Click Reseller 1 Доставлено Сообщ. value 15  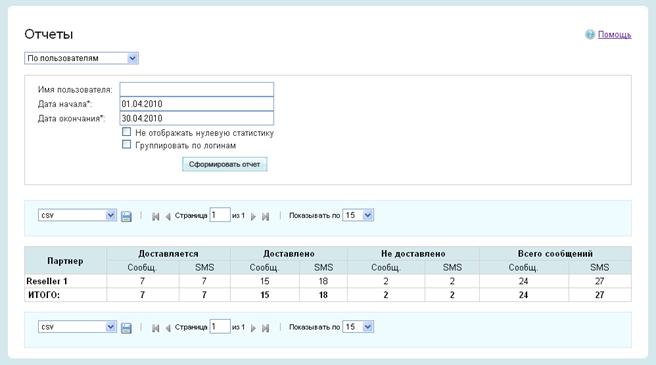pos(265,281)
